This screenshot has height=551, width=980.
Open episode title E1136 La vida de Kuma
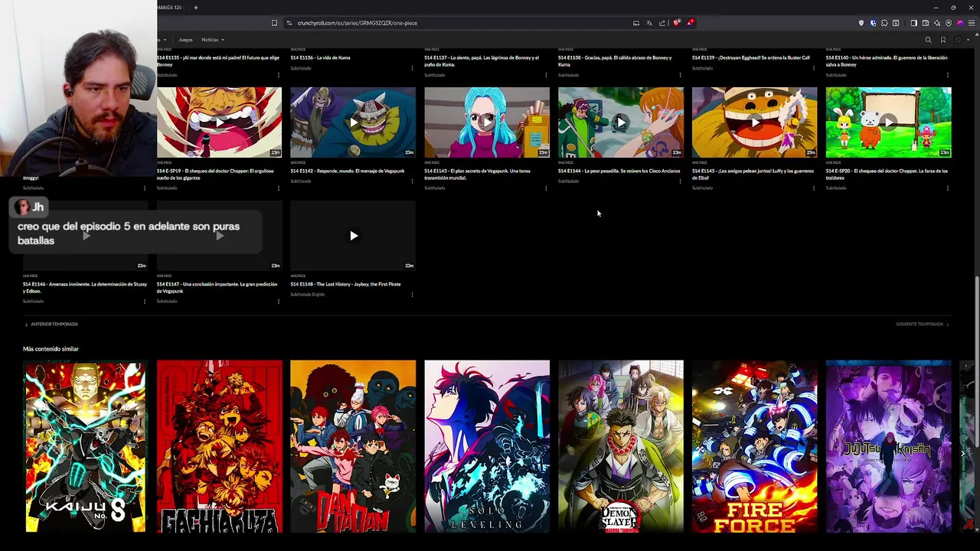pos(320,57)
